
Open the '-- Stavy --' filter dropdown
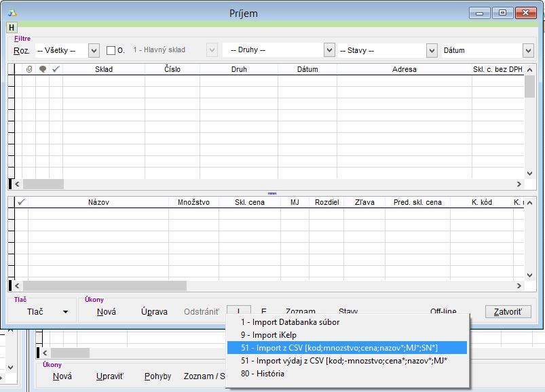tap(432, 50)
